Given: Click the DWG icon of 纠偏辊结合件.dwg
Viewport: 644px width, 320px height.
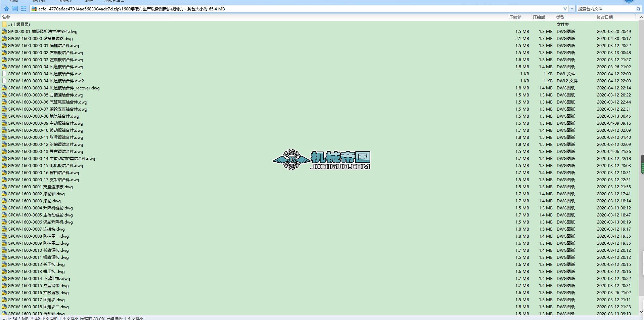Looking at the screenshot, I should tap(4, 145).
